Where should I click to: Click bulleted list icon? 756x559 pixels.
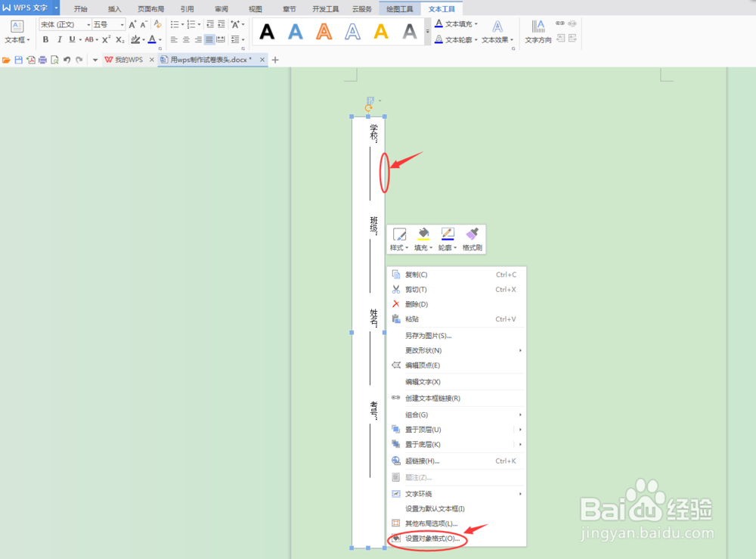pyautogui.click(x=175, y=24)
